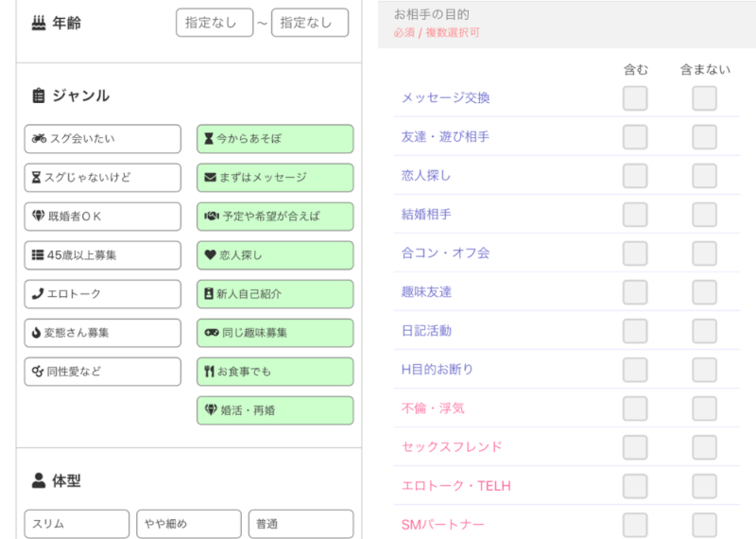Check 含む for セックスフレンド
Viewport: 756px width, 539px height.
coord(635,447)
